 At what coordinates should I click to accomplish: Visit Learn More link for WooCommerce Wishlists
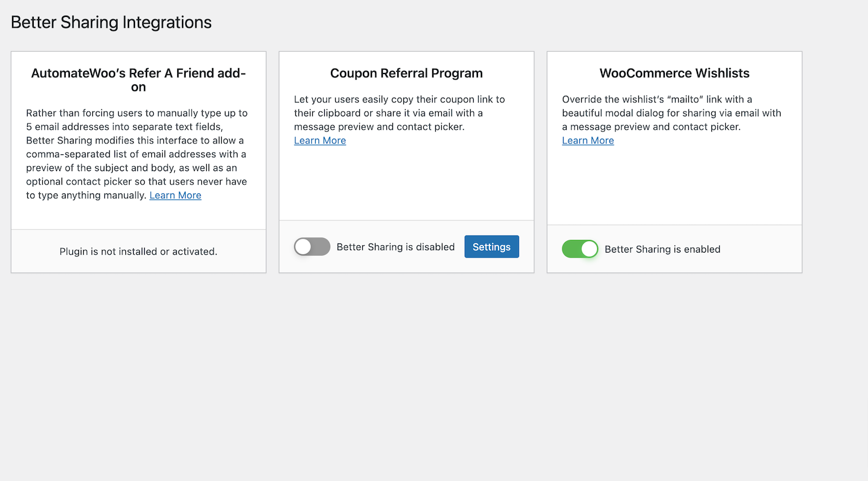[x=588, y=140]
